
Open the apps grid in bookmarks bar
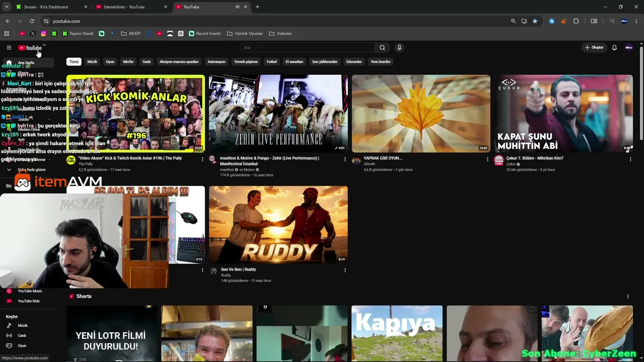7,34
